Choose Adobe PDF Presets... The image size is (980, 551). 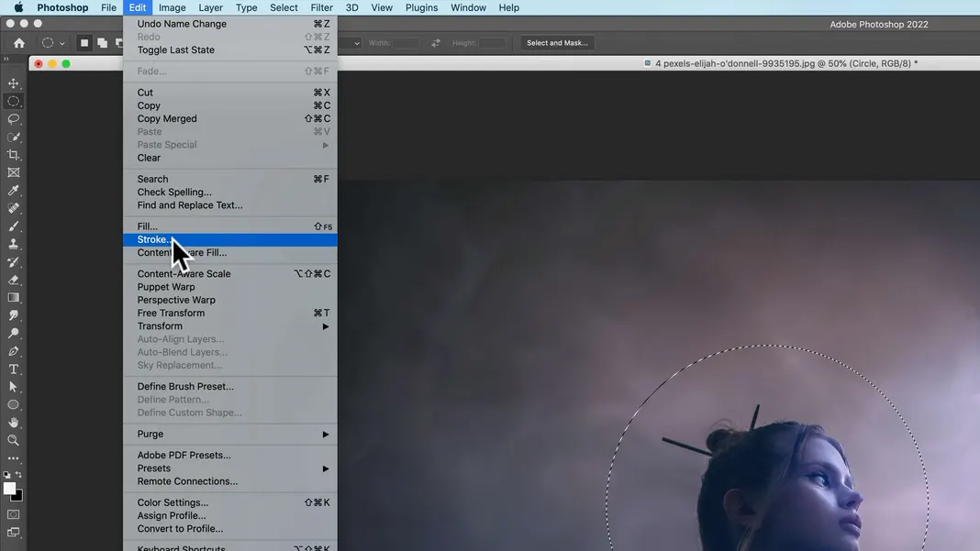coord(231,456)
